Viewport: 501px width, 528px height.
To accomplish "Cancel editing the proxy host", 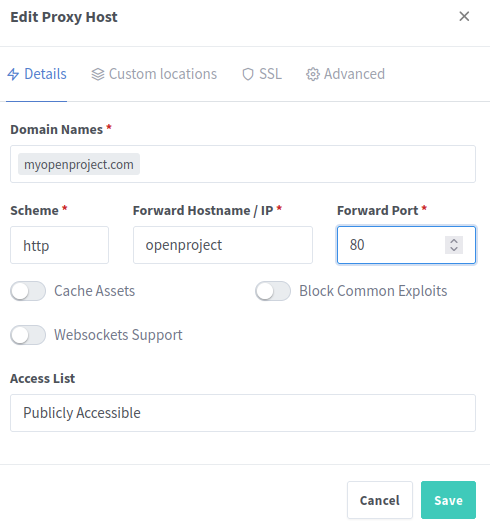I will pyautogui.click(x=380, y=500).
